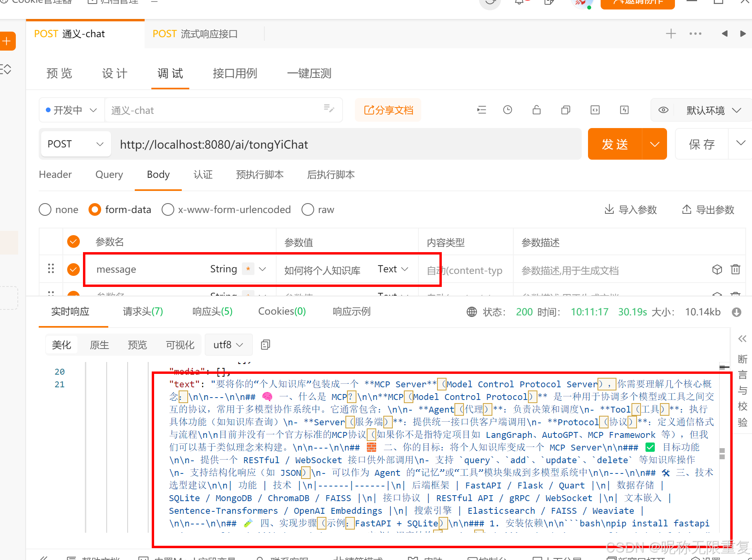Show the next tabs with the right arrow
The image size is (752, 560).
pyautogui.click(x=743, y=34)
